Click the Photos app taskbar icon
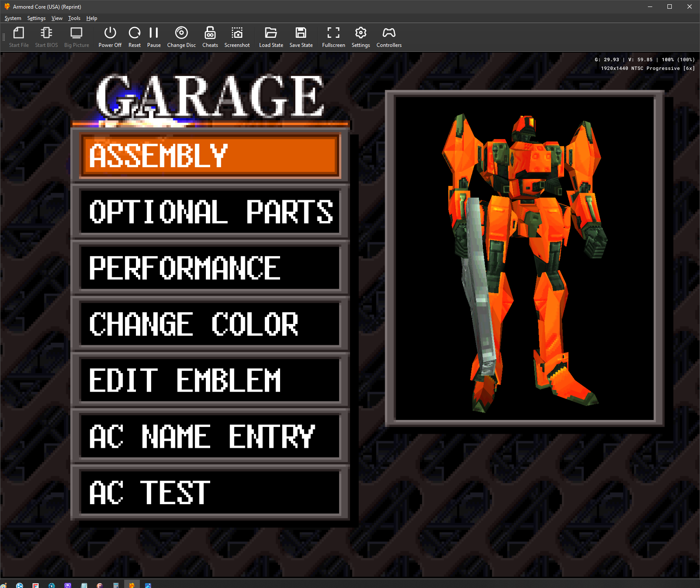 (148, 585)
